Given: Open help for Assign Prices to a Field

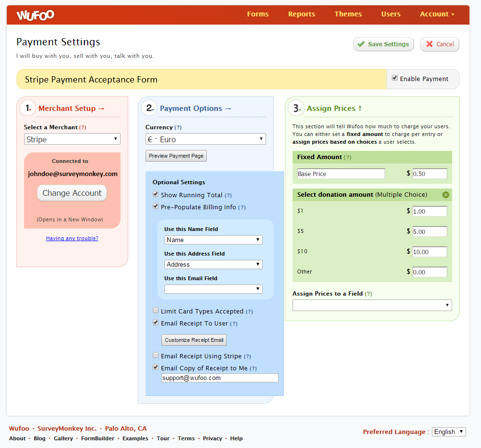Looking at the screenshot, I should click(368, 294).
